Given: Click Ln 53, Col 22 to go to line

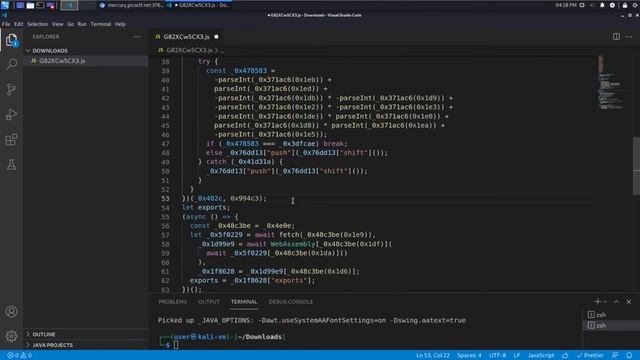Looking at the screenshot, I should 433,356.
